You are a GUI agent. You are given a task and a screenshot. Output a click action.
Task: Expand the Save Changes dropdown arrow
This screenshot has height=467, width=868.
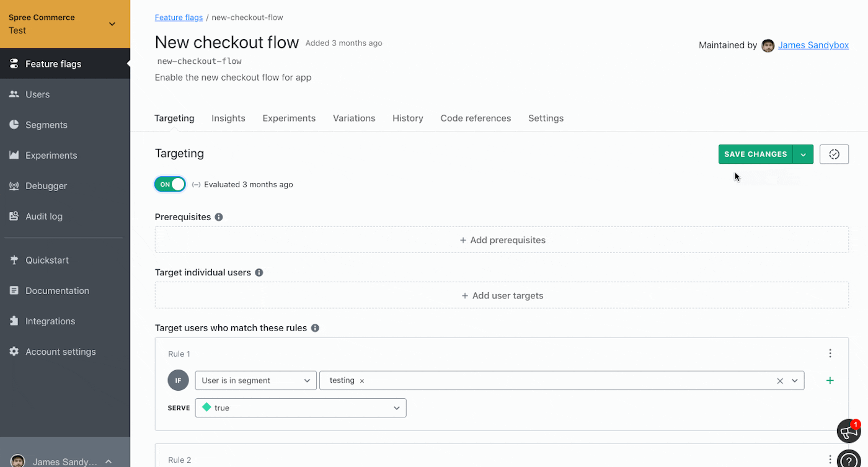click(x=803, y=154)
